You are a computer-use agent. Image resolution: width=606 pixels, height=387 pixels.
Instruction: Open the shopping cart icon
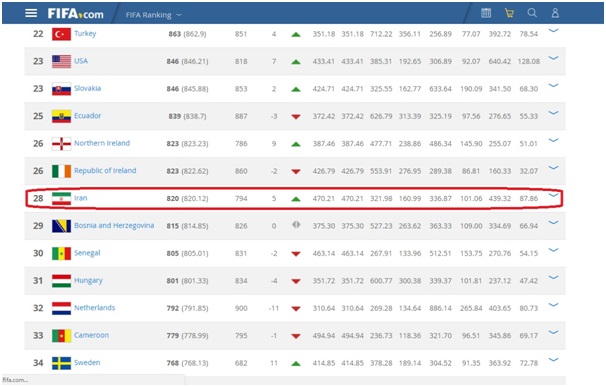509,13
